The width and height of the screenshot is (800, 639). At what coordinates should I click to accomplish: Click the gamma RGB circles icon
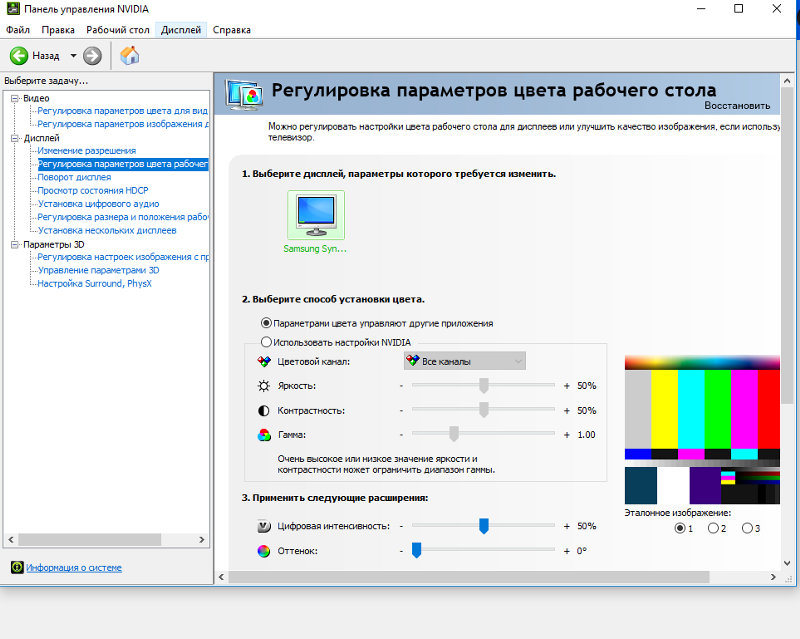264,435
